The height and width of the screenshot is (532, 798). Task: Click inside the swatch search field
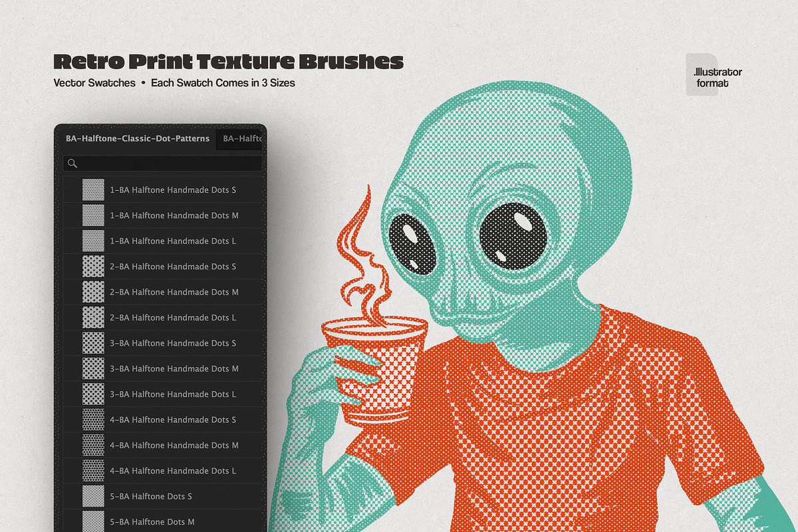point(166,164)
